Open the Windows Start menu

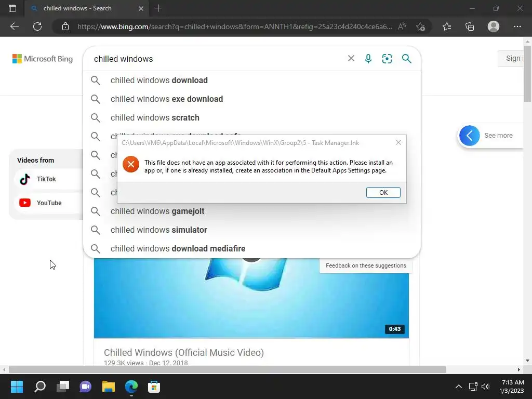[17, 387]
